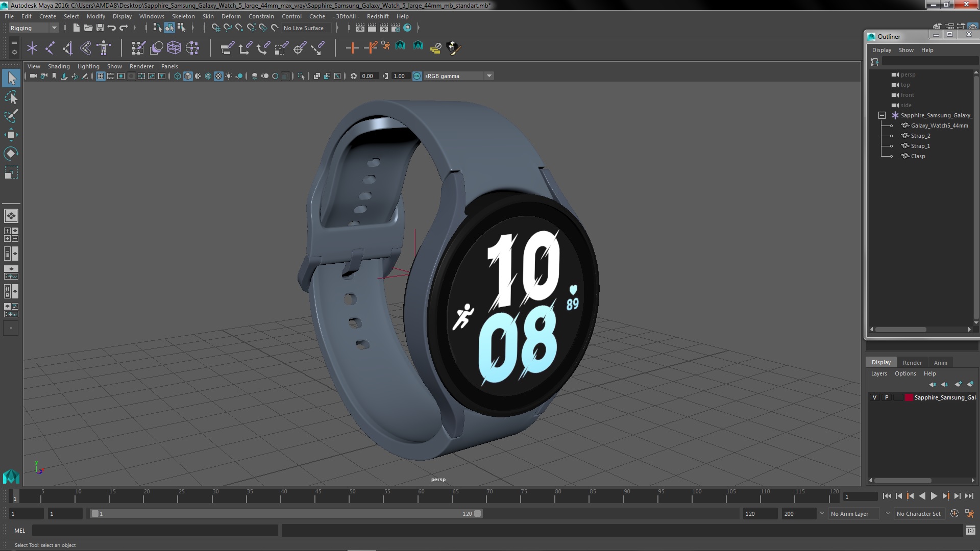
Task: Toggle the P playback box of the Sapphire layer
Action: 886,397
